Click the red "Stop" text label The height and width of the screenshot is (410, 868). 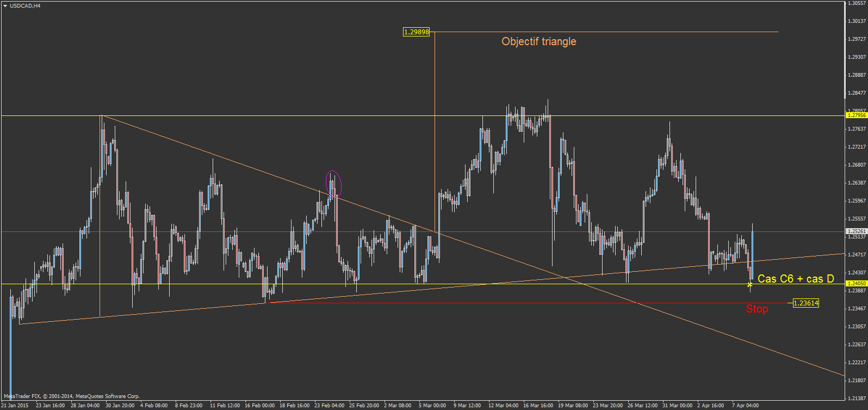click(x=757, y=309)
